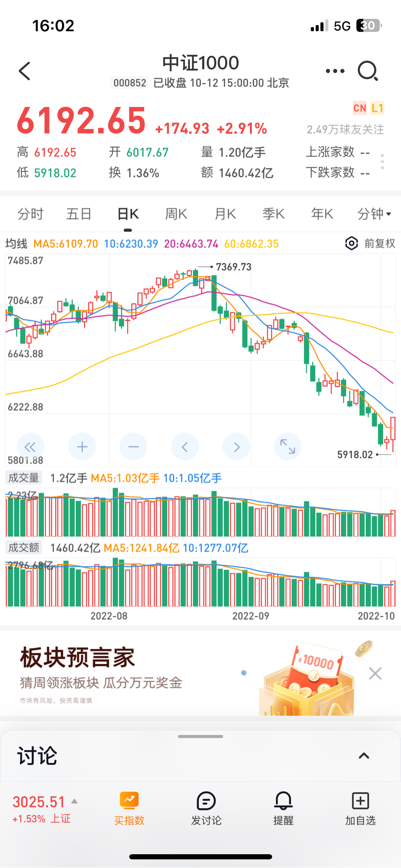Switch to the 周K tab
Viewport: 401px width, 868px height.
tap(176, 214)
